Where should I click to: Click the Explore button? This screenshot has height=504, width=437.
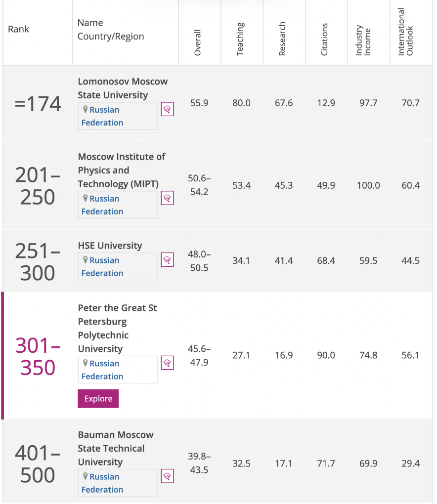point(98,399)
